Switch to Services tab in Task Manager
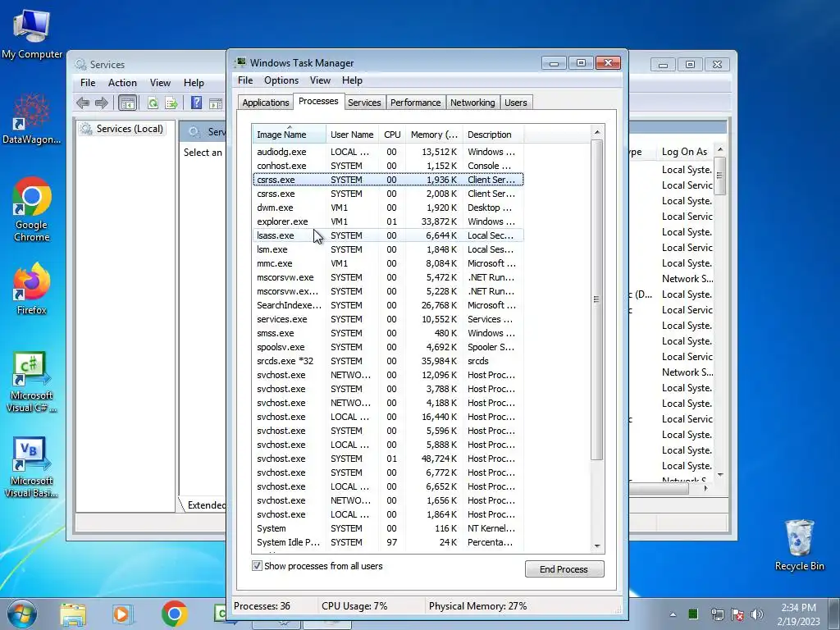This screenshot has height=630, width=840. [x=364, y=103]
